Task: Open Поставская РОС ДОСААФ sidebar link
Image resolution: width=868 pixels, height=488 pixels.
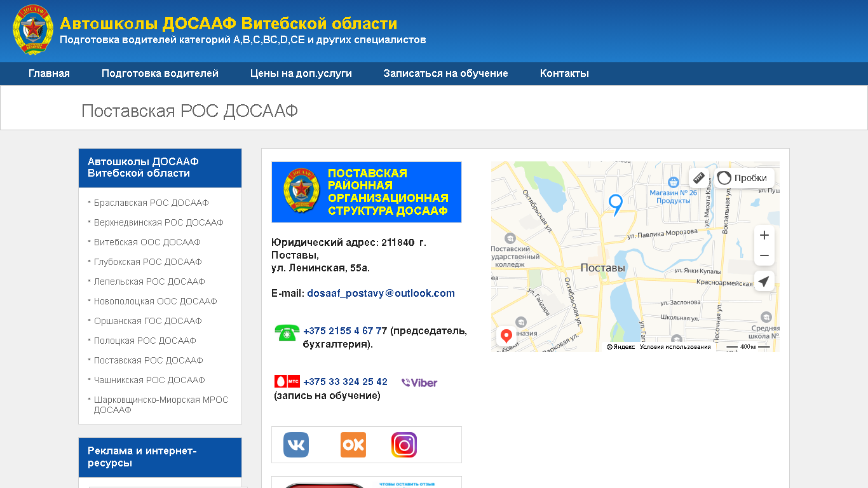Action: tap(149, 360)
